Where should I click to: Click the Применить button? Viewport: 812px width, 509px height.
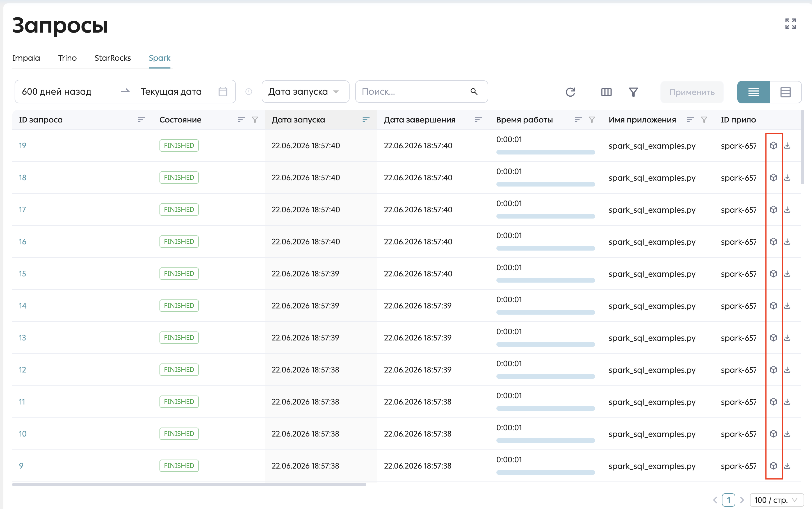(x=692, y=92)
